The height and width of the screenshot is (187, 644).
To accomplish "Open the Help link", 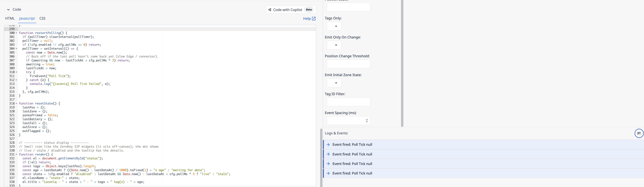I will 309,19.
